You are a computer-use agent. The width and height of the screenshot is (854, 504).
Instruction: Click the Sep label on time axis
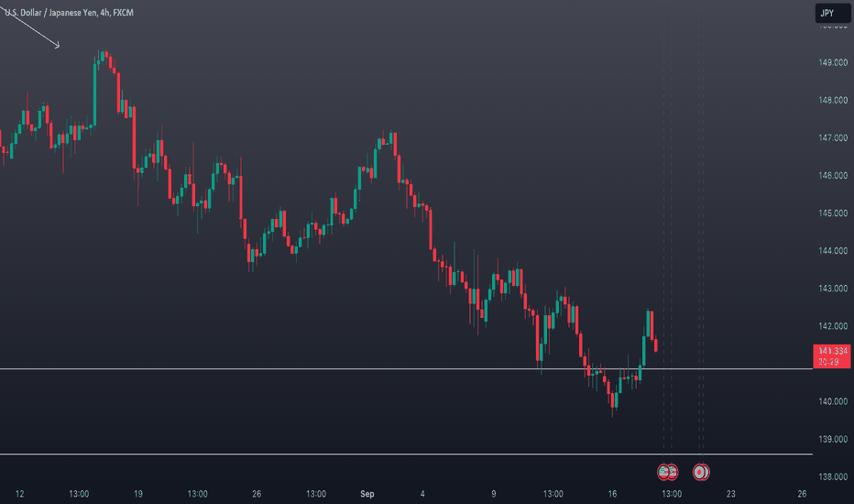coord(367,494)
